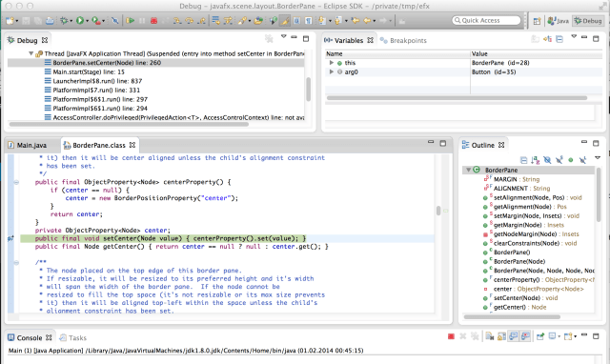Toggle Skip All Breakpoints in toolbar

114,21
